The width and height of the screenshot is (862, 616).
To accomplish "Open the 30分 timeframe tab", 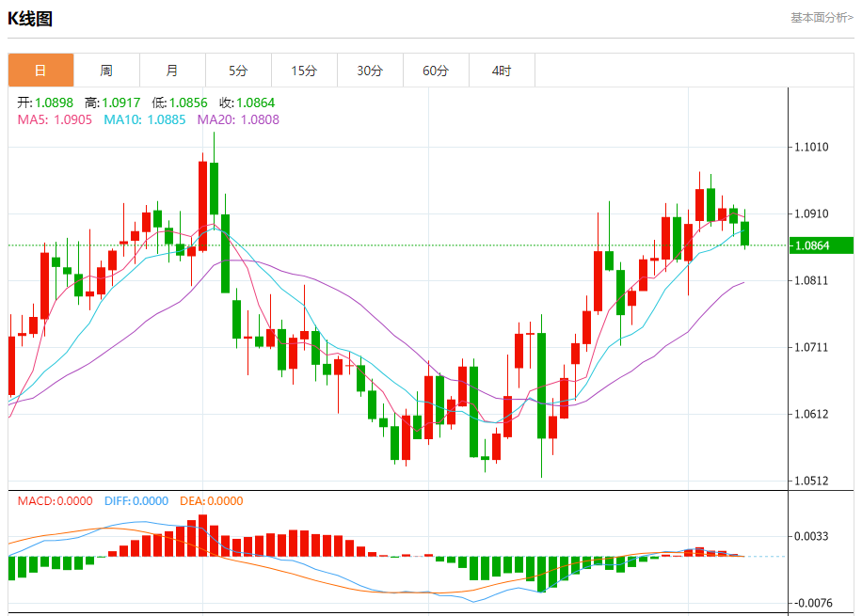I will point(370,71).
